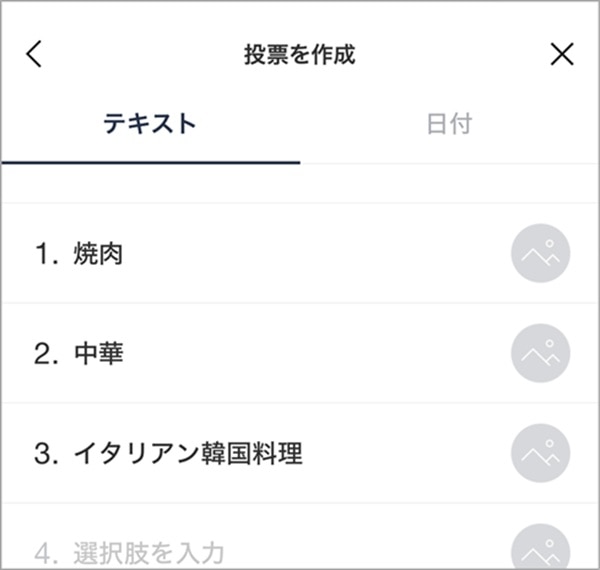600x570 pixels.
Task: Click the number label "1." beside 焼肉
Action: (47, 255)
